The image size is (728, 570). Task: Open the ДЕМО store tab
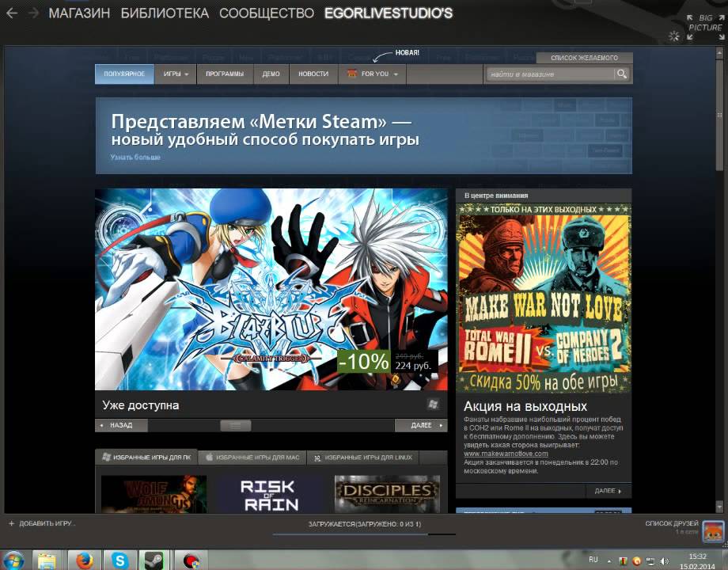[x=271, y=74]
